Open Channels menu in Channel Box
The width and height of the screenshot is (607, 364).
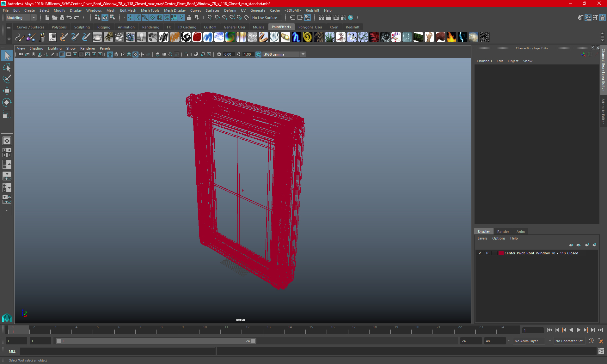click(x=484, y=61)
